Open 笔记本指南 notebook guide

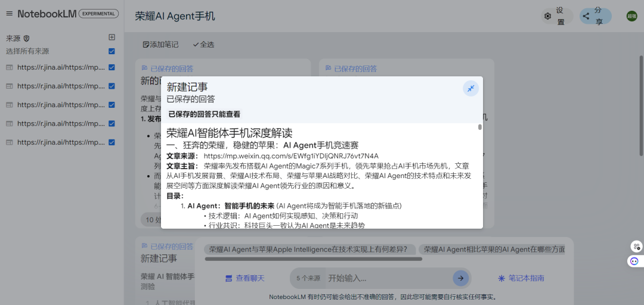(521, 278)
